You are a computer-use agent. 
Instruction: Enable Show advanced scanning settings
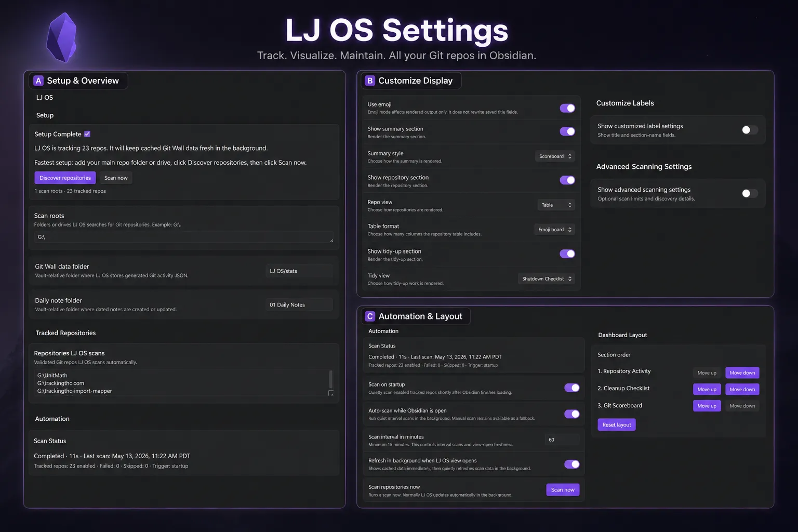point(750,193)
